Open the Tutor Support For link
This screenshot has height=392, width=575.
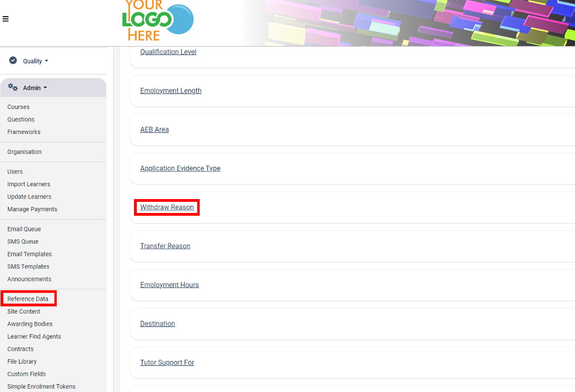(x=167, y=363)
